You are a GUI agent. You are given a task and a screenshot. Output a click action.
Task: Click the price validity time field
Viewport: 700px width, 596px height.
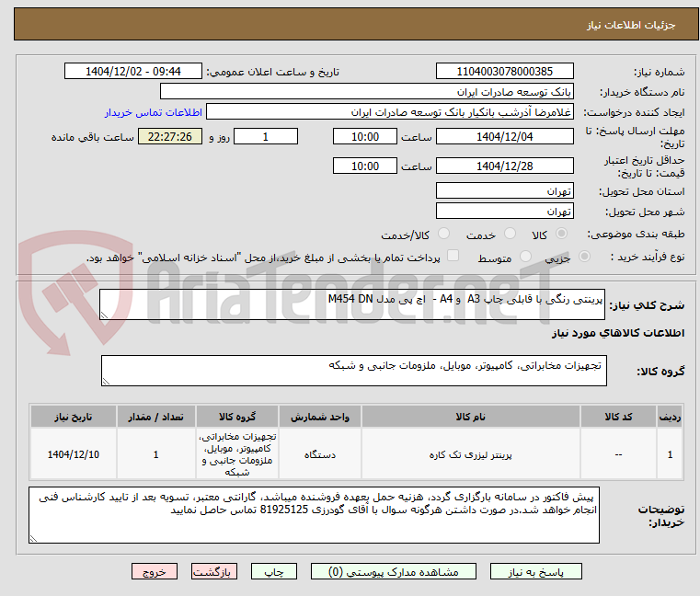[365, 166]
